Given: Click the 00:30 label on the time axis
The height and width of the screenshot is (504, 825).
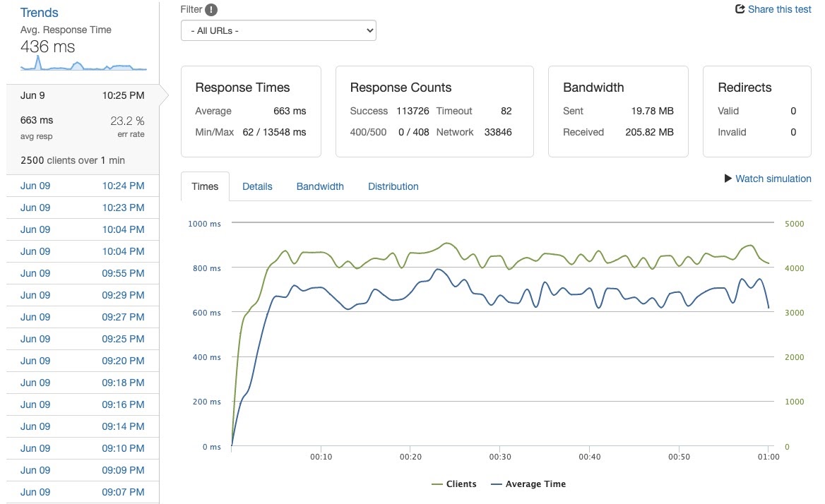Looking at the screenshot, I should click(x=500, y=457).
